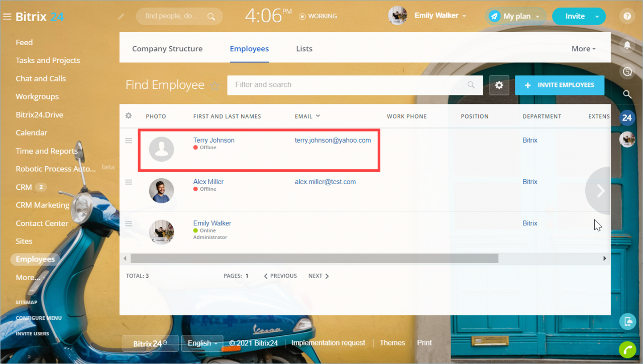The width and height of the screenshot is (643, 364).
Task: Click the large right arrow to scroll table
Action: point(599,191)
